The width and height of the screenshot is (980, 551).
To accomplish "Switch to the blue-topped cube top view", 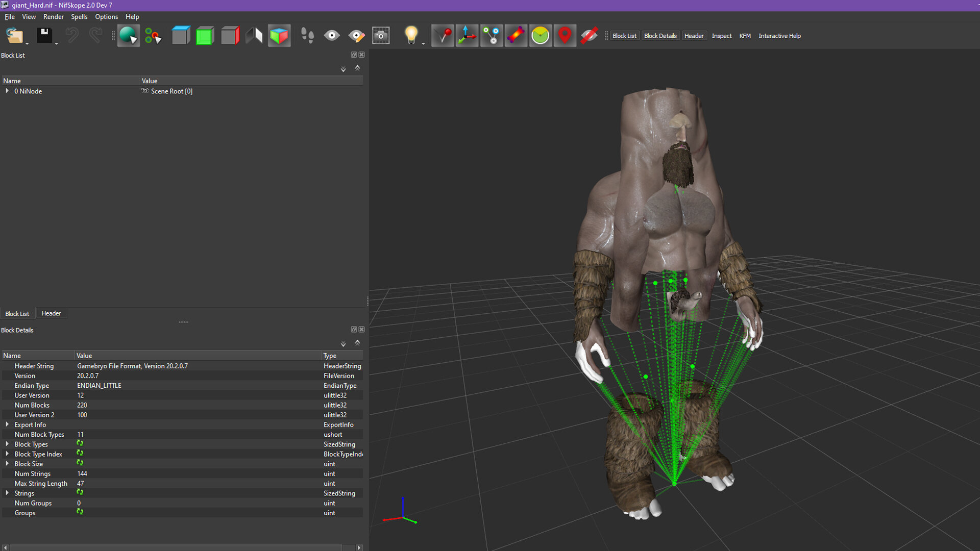I will (181, 36).
